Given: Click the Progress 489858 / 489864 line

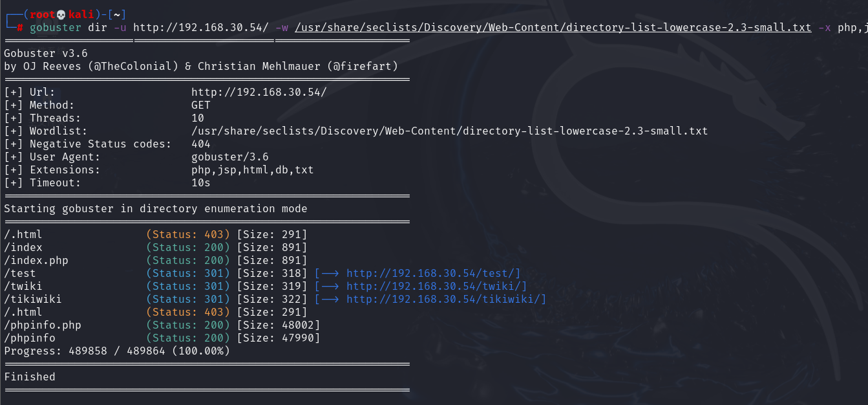Looking at the screenshot, I should pyautogui.click(x=117, y=351).
